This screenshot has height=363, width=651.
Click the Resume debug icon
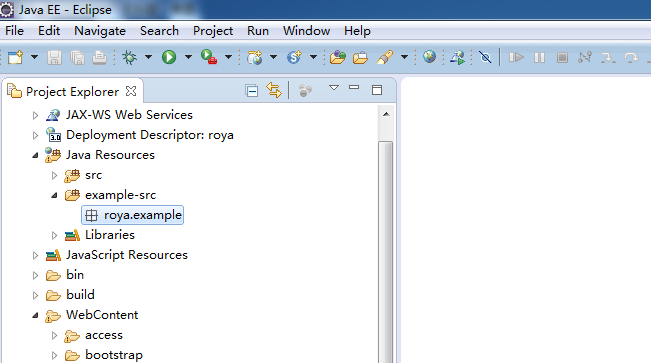tap(516, 57)
